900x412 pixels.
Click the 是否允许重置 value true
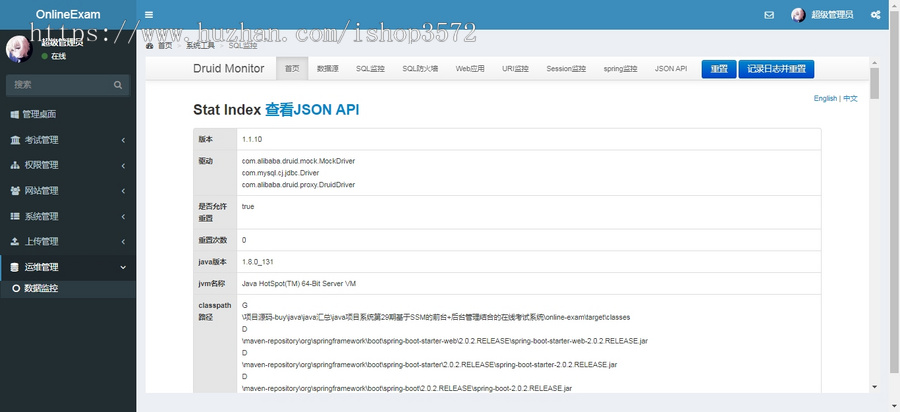248,207
